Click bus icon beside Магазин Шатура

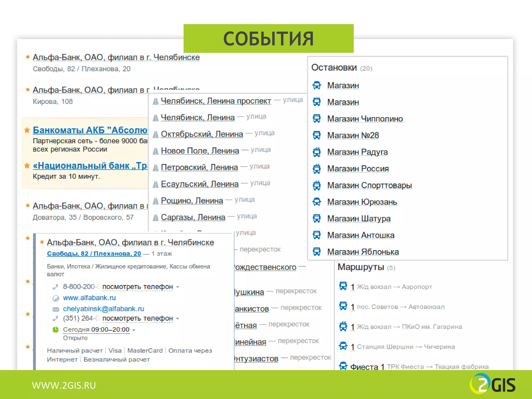pyautogui.click(x=317, y=218)
